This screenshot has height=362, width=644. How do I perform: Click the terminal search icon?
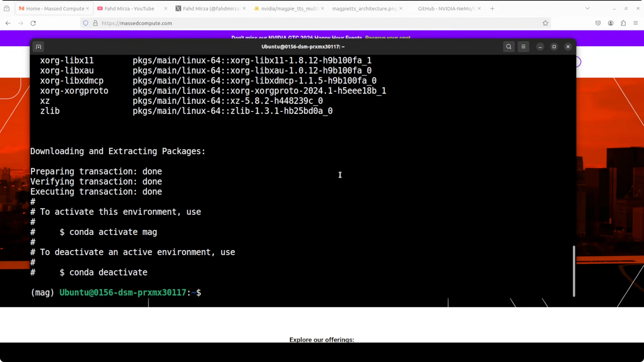click(509, 47)
